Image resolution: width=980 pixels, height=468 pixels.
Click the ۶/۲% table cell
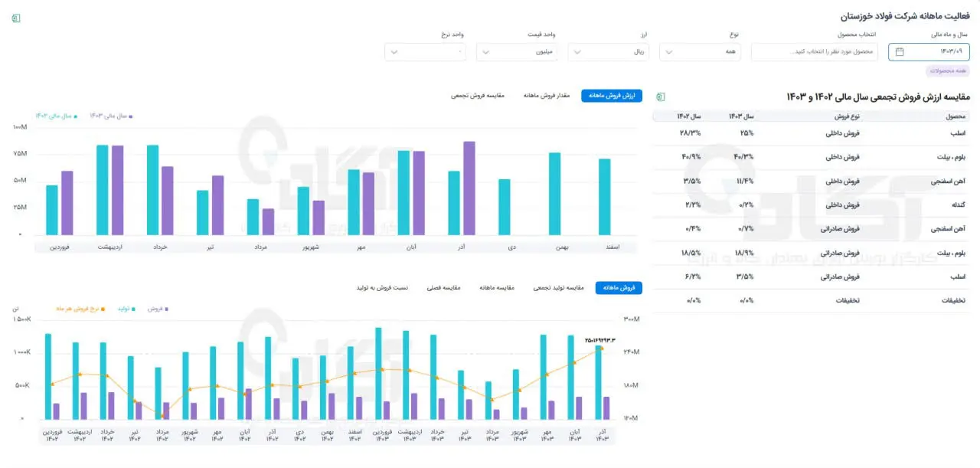click(x=691, y=277)
